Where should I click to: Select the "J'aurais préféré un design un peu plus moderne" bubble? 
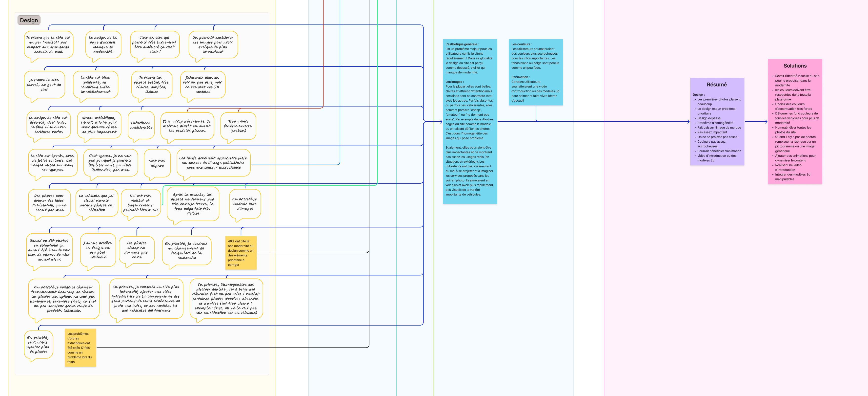98,250
